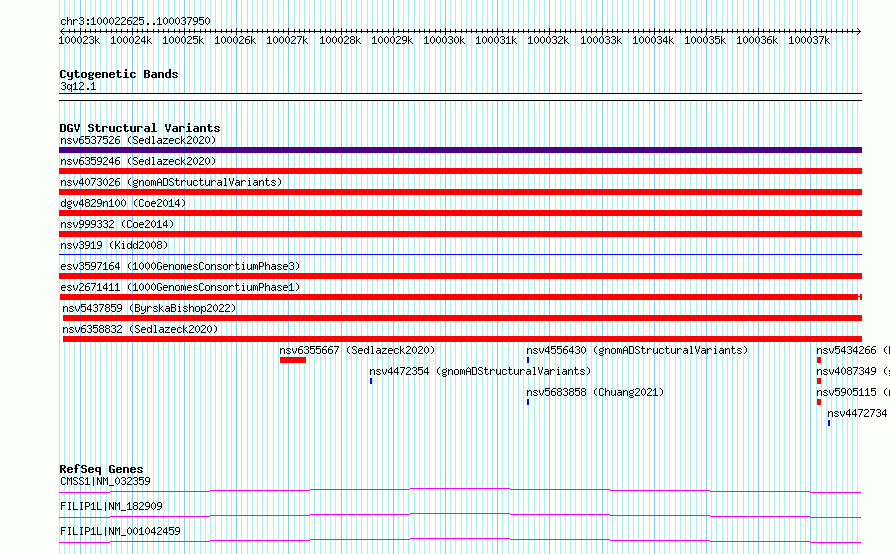Click the blue marker under nsv4472354
This screenshot has height=554, width=890.
(371, 381)
